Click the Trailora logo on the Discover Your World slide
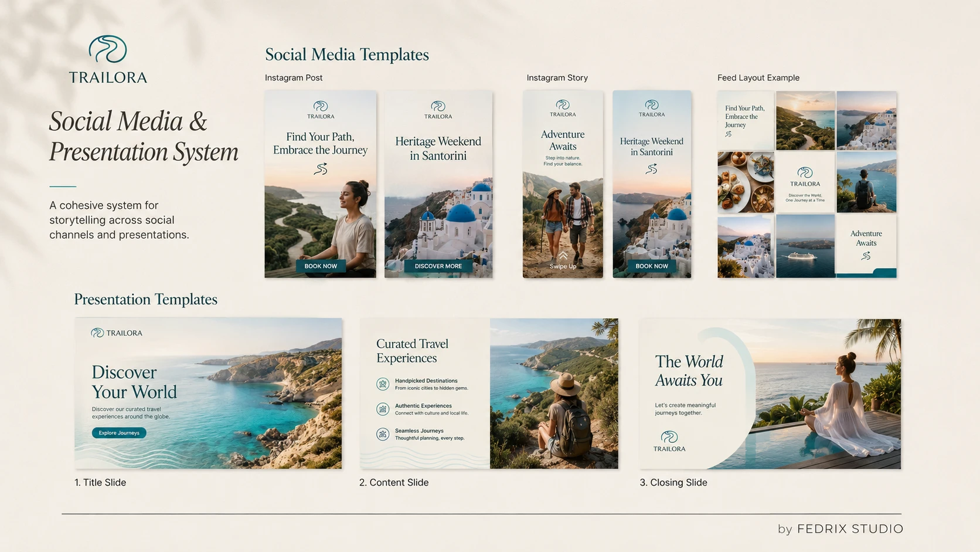 pos(117,333)
